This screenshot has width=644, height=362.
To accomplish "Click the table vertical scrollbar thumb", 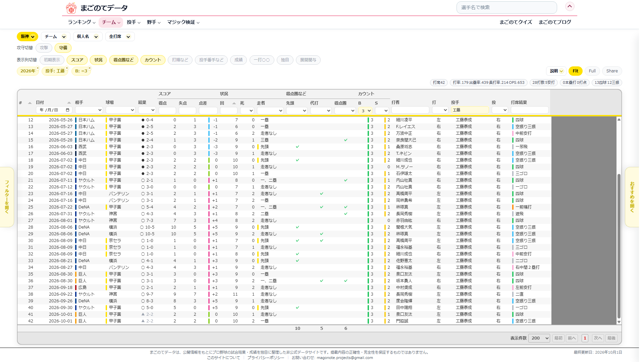I will click(619, 246).
